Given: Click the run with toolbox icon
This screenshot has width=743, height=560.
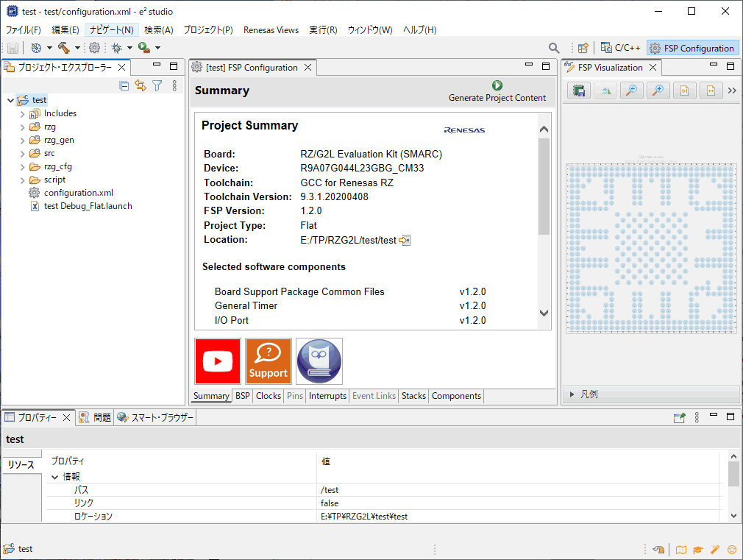Looking at the screenshot, I should pos(144,47).
